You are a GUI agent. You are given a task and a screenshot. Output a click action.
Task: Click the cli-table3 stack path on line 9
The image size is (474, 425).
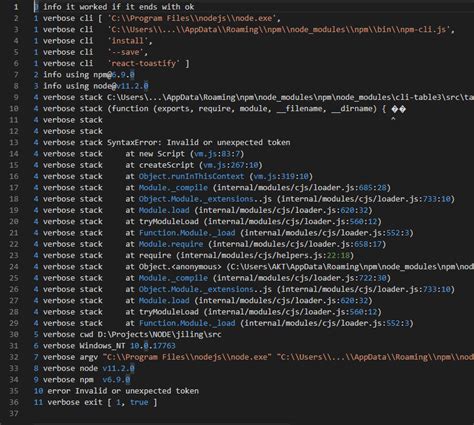tap(290, 97)
